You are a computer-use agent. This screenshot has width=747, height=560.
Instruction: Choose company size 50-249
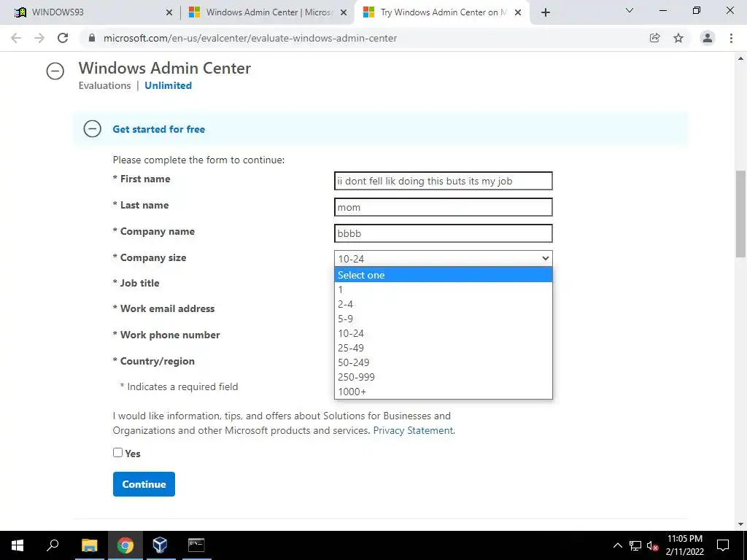tap(443, 362)
